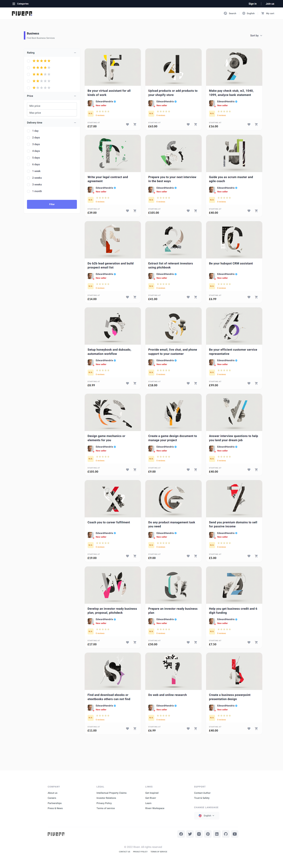
Task: Click Sign in in the top bar
Action: coord(252,4)
